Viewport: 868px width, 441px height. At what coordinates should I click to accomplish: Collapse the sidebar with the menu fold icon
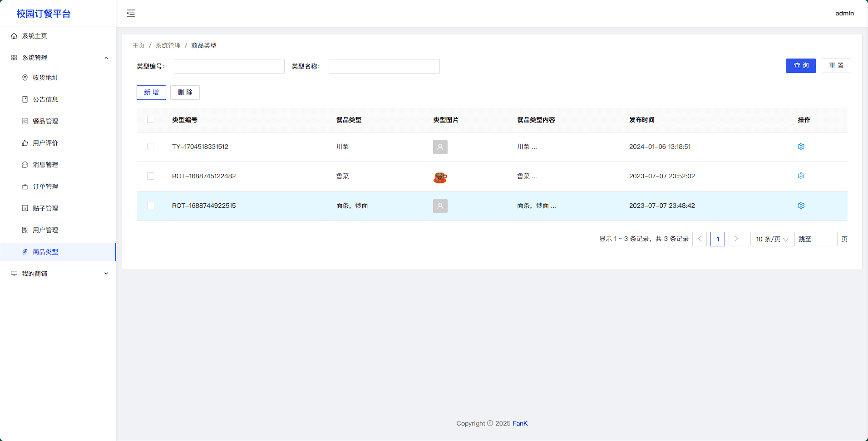[131, 13]
